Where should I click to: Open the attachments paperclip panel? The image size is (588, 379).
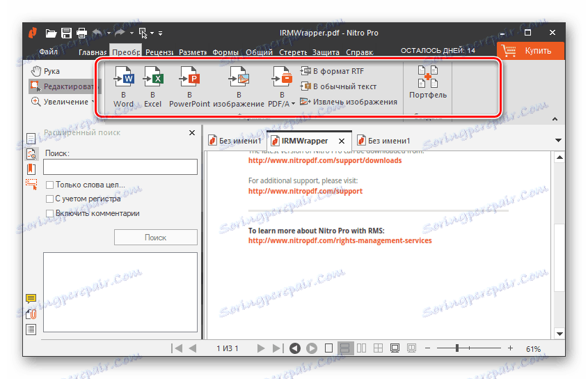pos(31,314)
